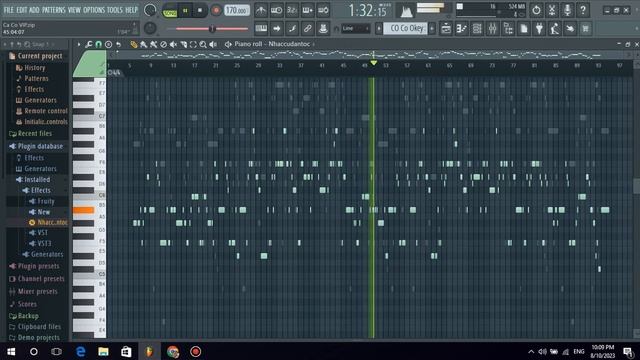The height and width of the screenshot is (360, 640).
Task: Toggle step editing mode arrow
Action: point(276,28)
